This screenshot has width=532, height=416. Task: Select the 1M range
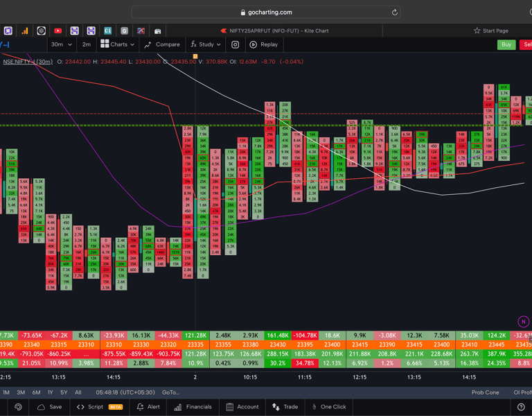tap(6, 392)
